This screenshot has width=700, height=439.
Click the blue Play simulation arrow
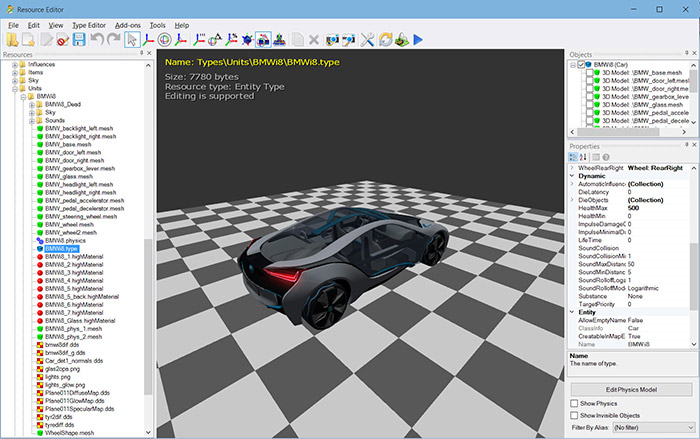pos(418,40)
